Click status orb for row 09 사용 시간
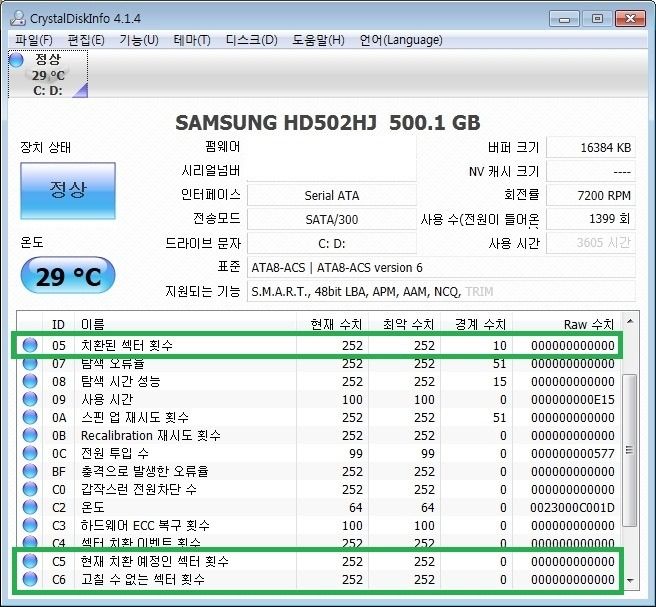 coord(30,399)
